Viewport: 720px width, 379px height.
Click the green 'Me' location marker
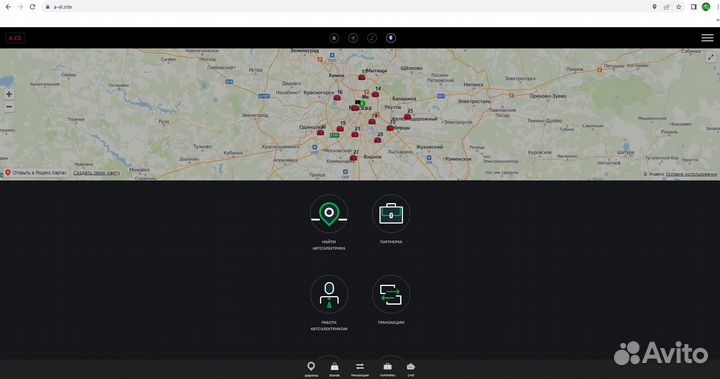pos(362,104)
